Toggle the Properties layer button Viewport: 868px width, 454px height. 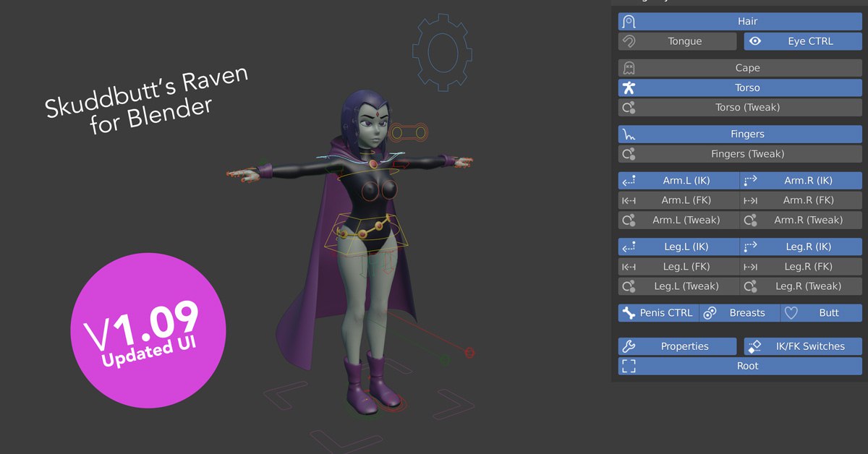point(677,346)
